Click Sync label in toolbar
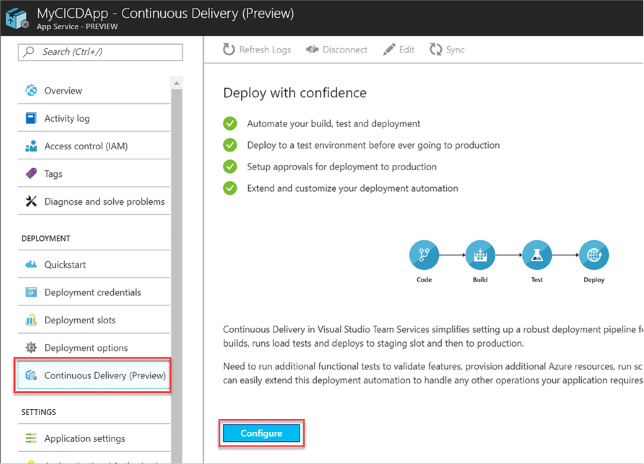The image size is (644, 464). point(455,50)
